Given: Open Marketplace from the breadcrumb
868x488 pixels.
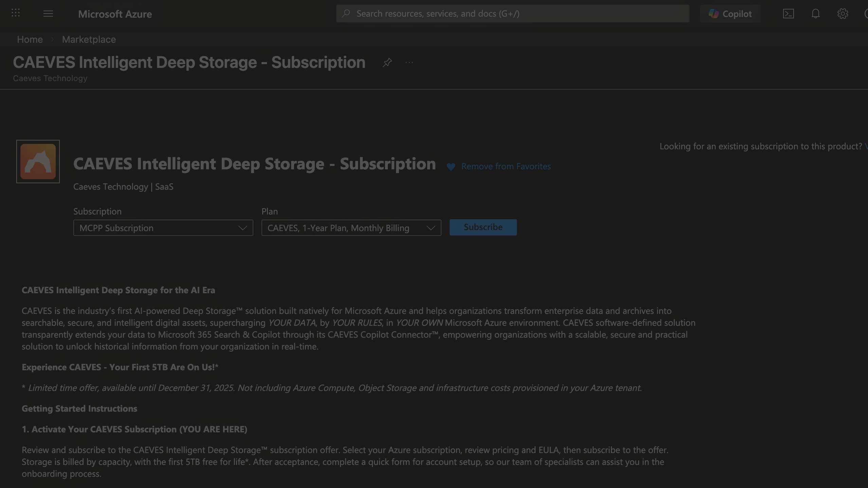Looking at the screenshot, I should pos(89,39).
